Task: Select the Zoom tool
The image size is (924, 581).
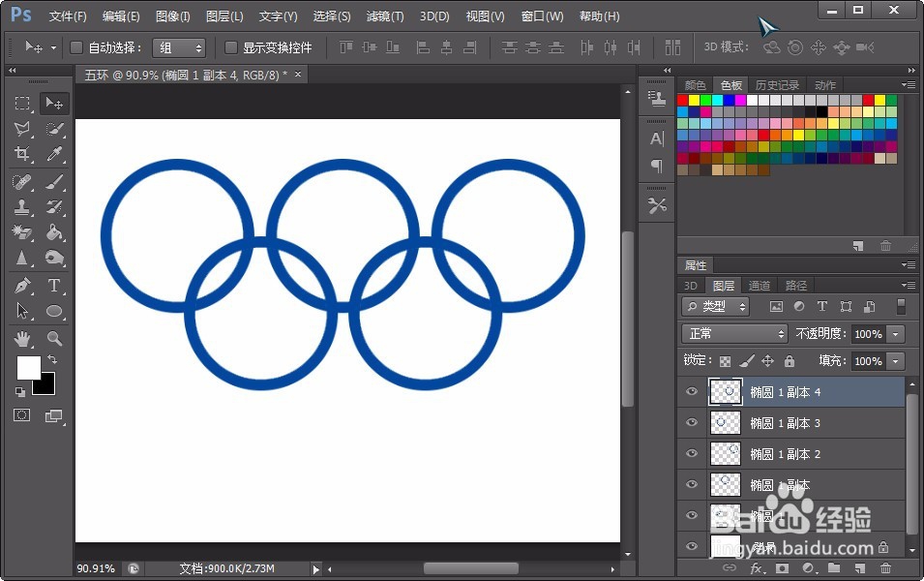Action: point(54,339)
